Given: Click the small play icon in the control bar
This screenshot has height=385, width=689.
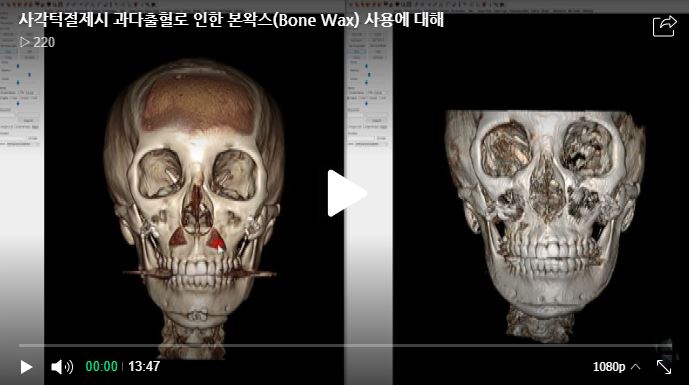Looking at the screenshot, I should [26, 367].
